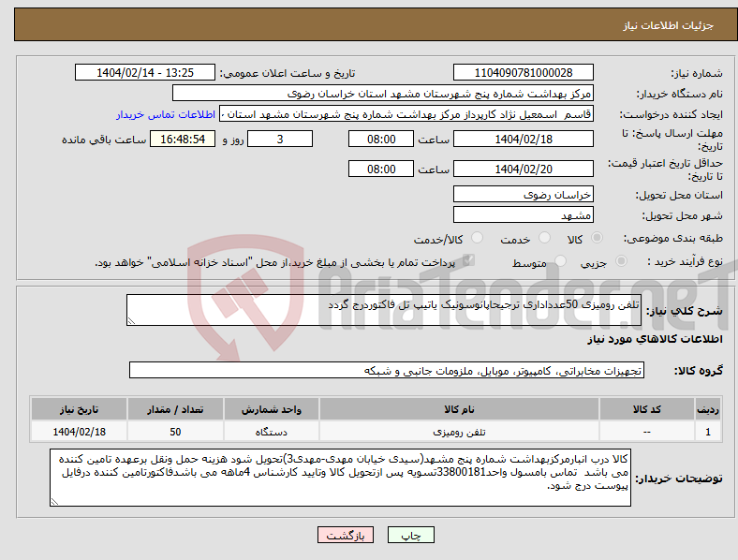This screenshot has width=738, height=560.
Task: Click the buyer organization name field
Action: (x=383, y=93)
